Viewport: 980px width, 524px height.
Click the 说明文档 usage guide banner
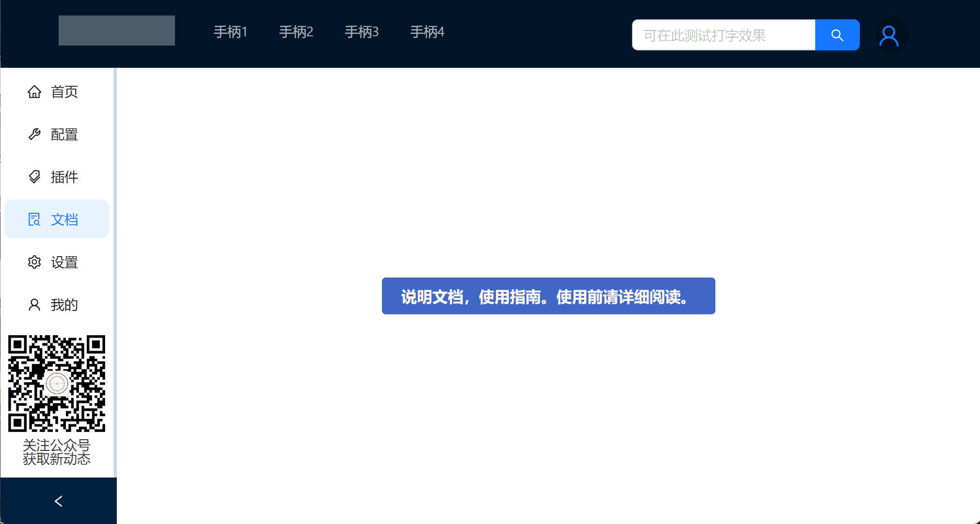pos(548,296)
